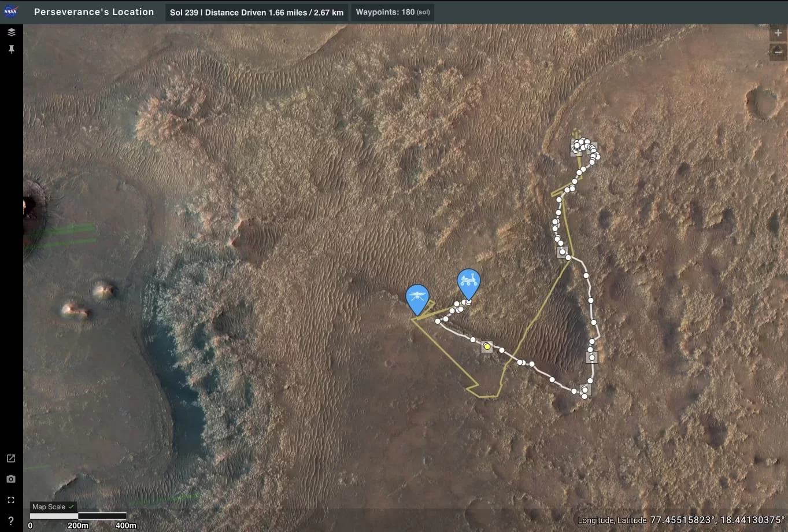
Task: Toggle the Map Scale checkmark
Action: coord(71,507)
